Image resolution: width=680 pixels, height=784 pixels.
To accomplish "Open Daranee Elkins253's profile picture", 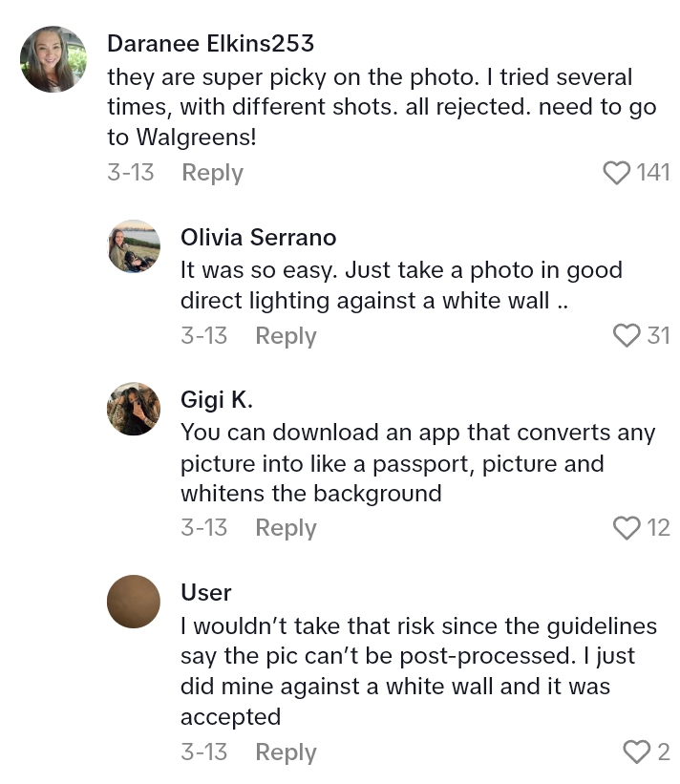I will click(53, 59).
